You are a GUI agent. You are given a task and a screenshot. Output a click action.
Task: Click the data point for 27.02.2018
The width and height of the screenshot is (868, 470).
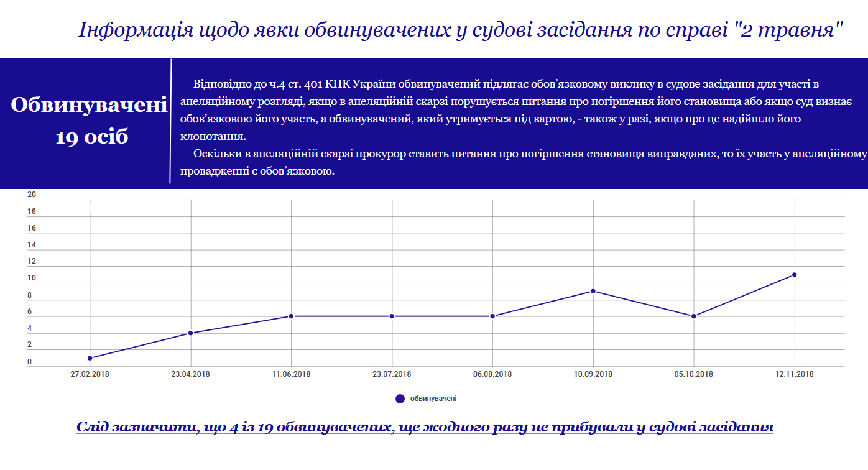pyautogui.click(x=90, y=358)
